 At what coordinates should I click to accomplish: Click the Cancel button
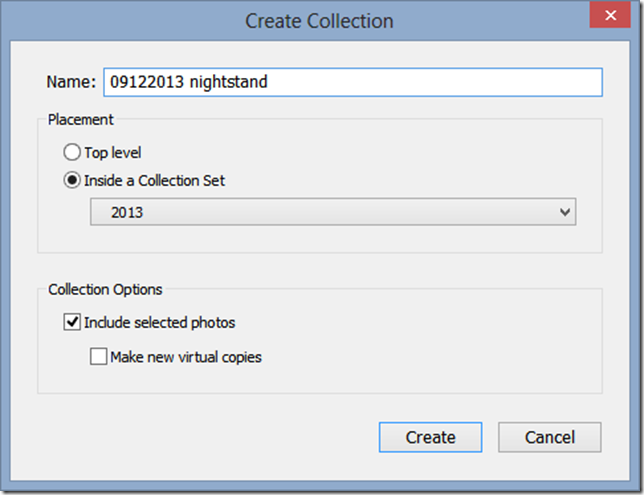[x=550, y=437]
